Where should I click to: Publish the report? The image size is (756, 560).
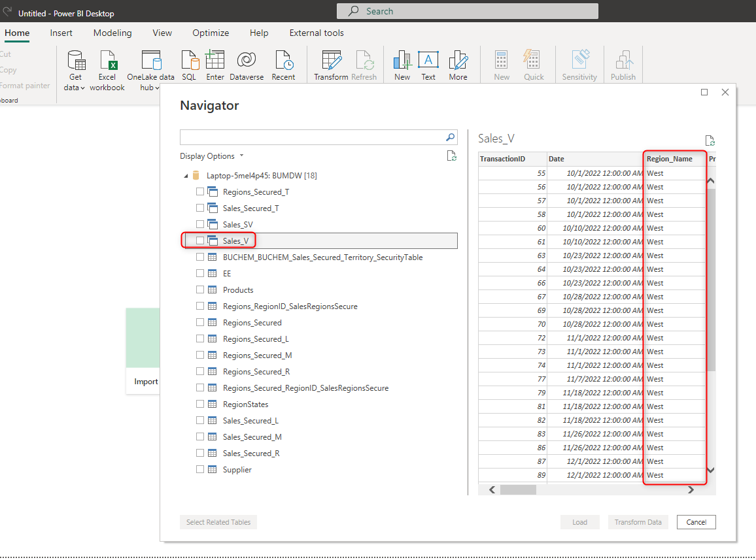623,65
